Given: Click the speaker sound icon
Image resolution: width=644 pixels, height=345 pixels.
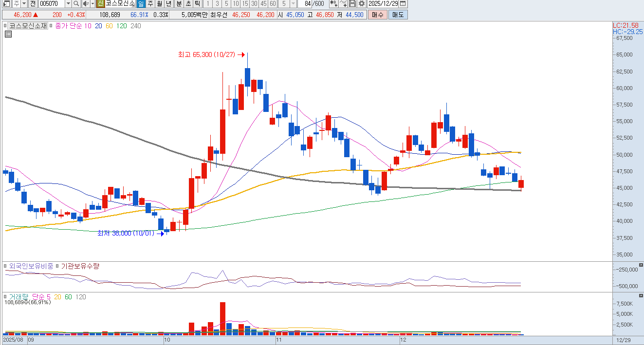Looking at the screenshot, I should (85, 4).
